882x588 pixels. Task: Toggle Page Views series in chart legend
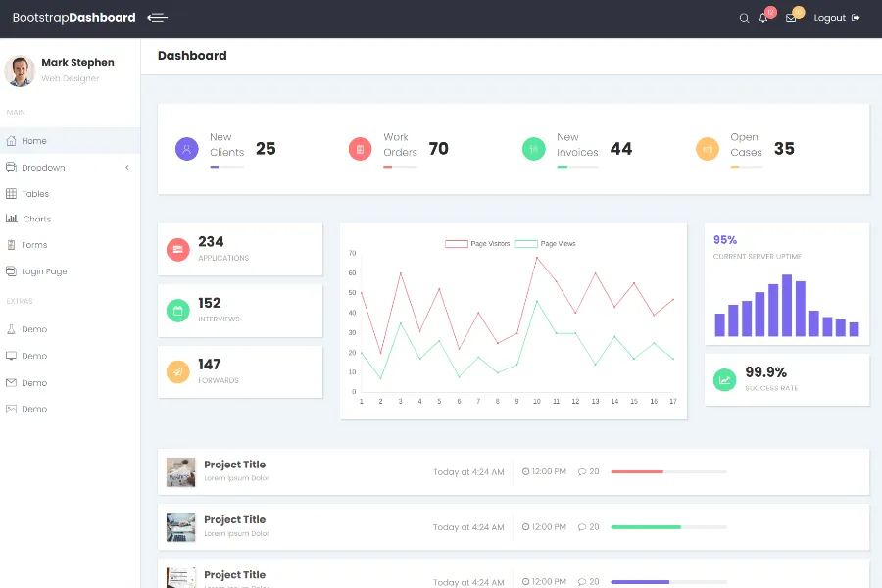click(x=546, y=243)
